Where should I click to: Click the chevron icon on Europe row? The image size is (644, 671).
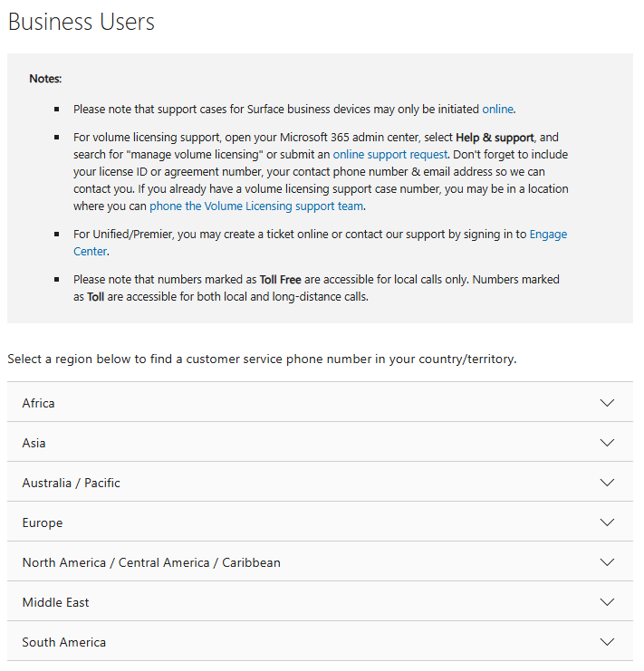click(x=607, y=522)
